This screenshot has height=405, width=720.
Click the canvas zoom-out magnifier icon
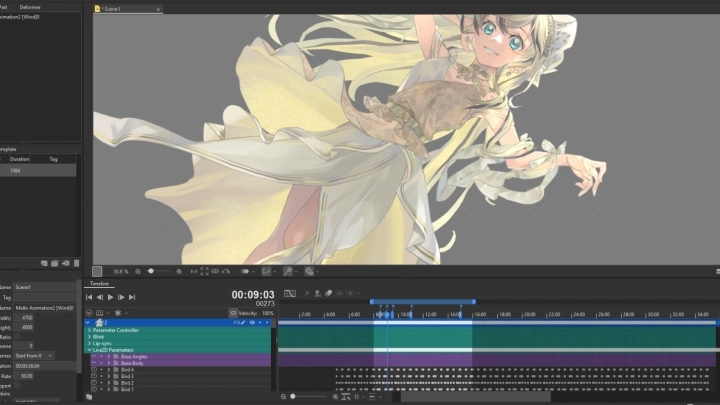(x=138, y=271)
